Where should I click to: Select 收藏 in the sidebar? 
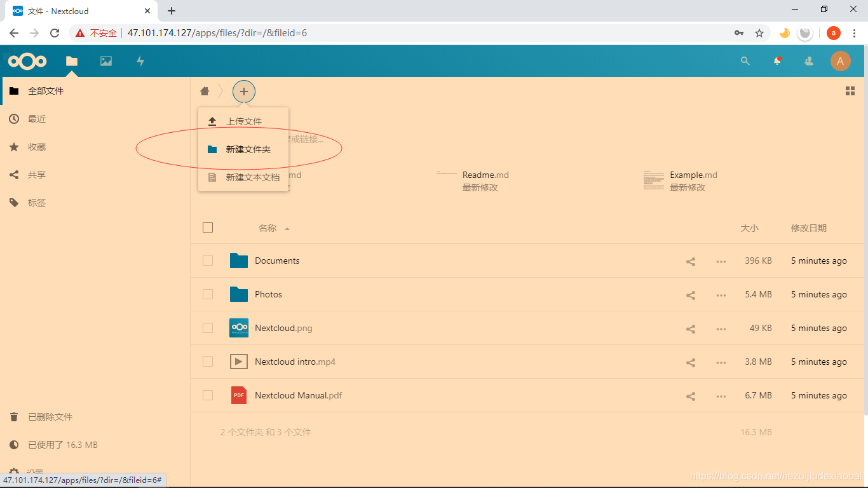[x=95, y=147]
